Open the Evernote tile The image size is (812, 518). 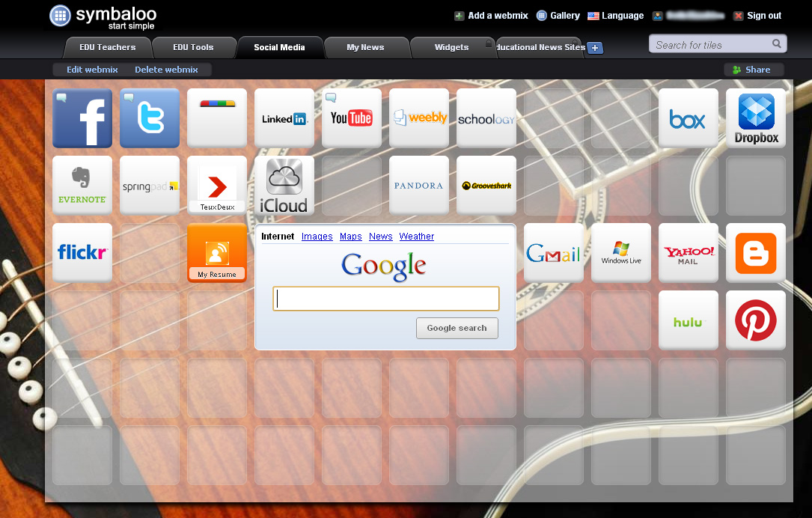(x=82, y=186)
